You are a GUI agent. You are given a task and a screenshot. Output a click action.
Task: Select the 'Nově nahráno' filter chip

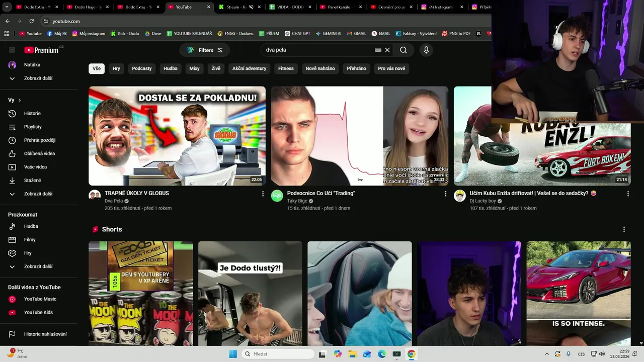pos(320,68)
